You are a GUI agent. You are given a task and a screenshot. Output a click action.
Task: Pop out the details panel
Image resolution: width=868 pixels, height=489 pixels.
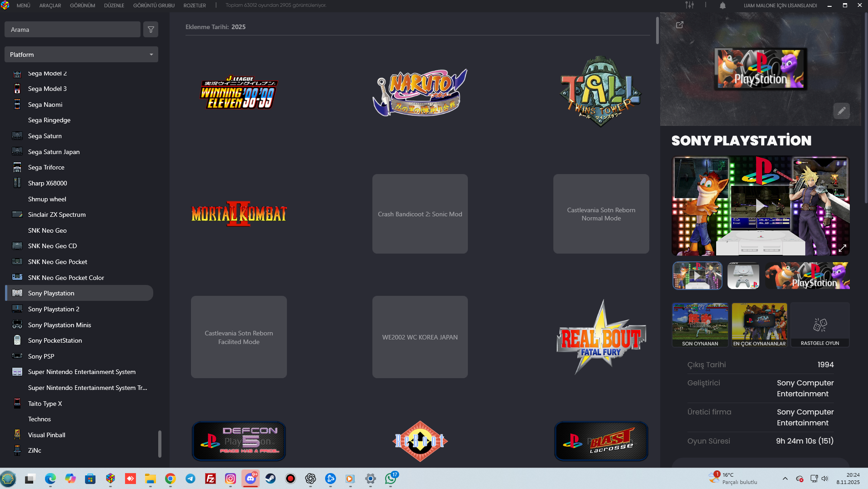click(680, 25)
